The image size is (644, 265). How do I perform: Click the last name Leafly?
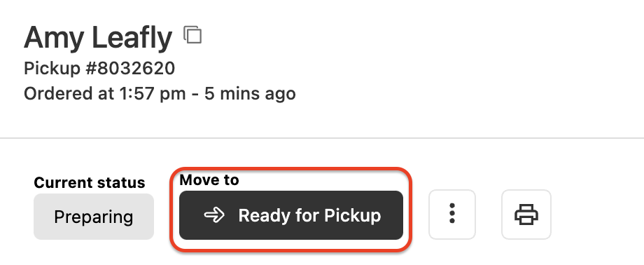[x=132, y=37]
